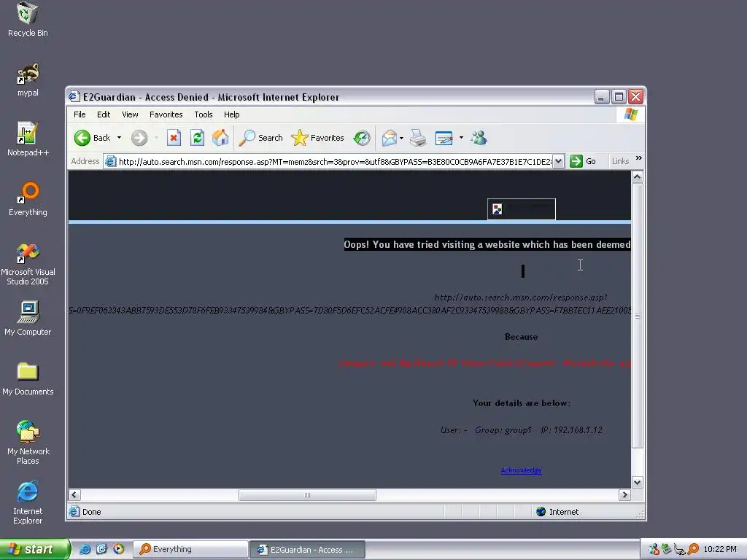Click the horizontal scrollbar right arrow
This screenshot has height=560, width=747.
tap(624, 495)
